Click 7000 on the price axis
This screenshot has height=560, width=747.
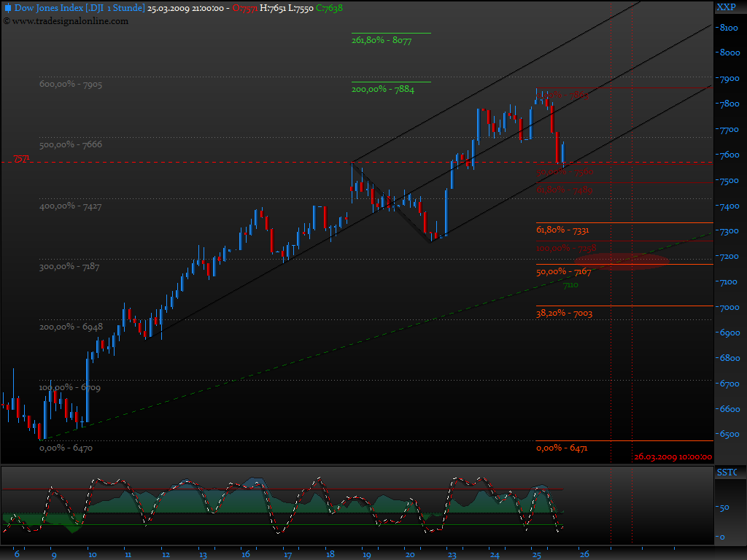coord(729,308)
